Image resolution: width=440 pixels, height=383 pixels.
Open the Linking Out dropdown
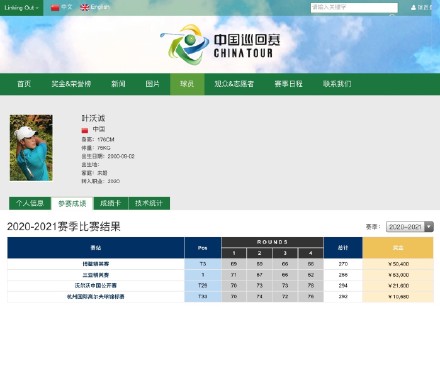pos(21,7)
